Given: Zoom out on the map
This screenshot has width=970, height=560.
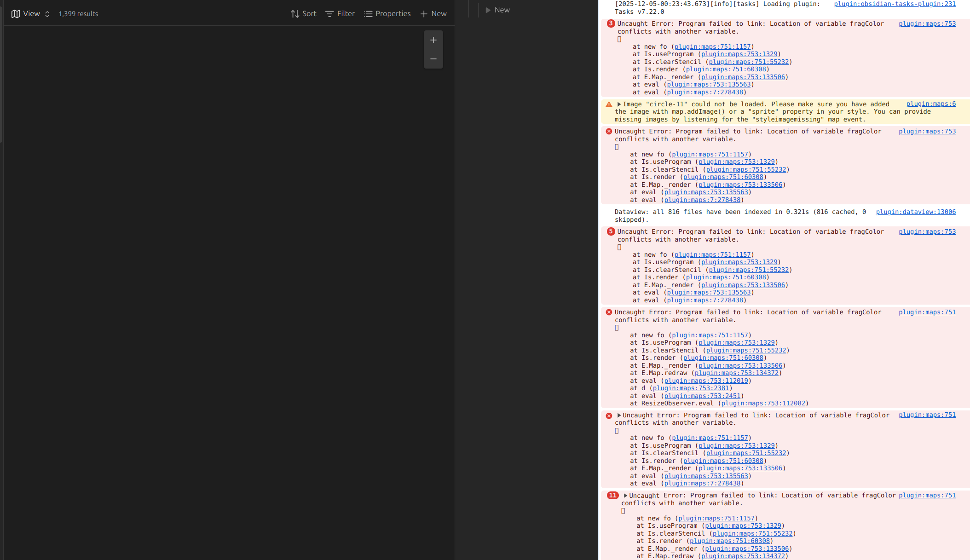Looking at the screenshot, I should 433,59.
